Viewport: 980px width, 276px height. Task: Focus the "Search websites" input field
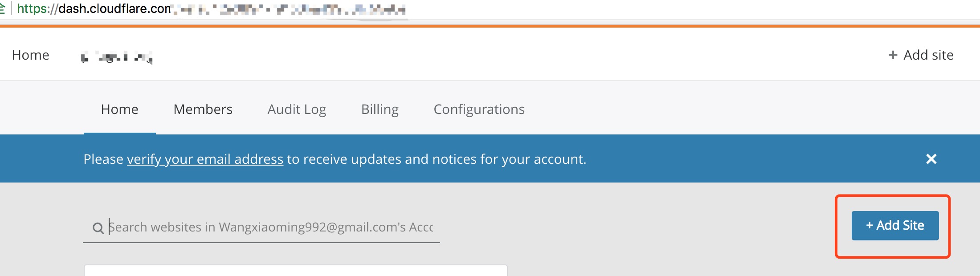point(271,227)
